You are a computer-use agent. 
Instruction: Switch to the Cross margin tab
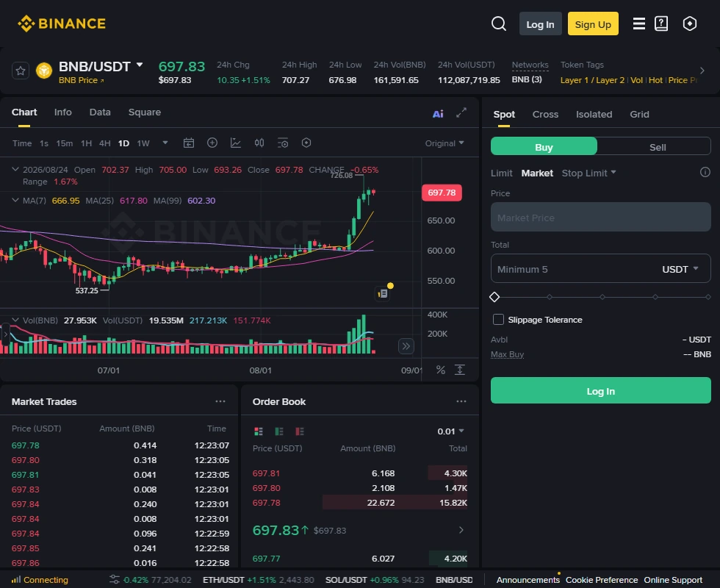click(x=545, y=115)
